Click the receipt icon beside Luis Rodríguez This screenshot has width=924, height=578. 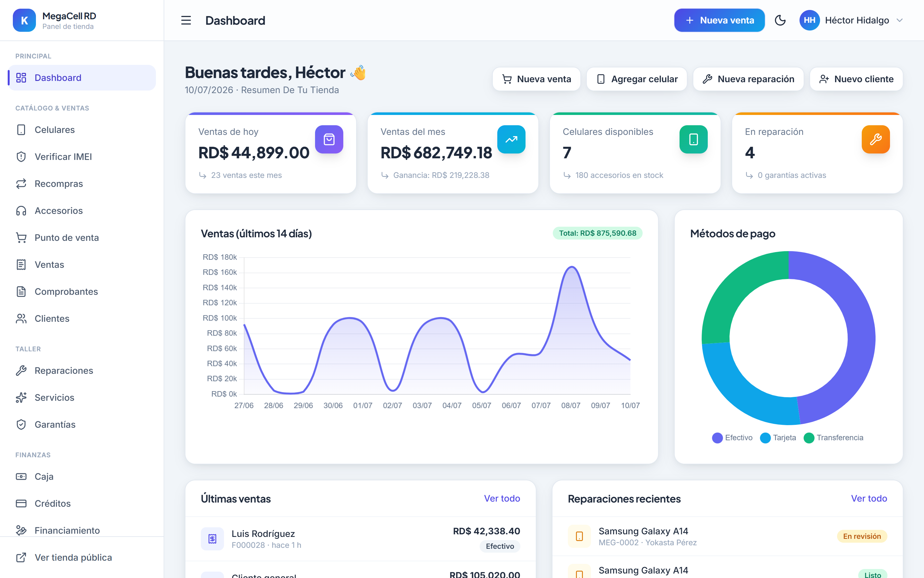(212, 539)
